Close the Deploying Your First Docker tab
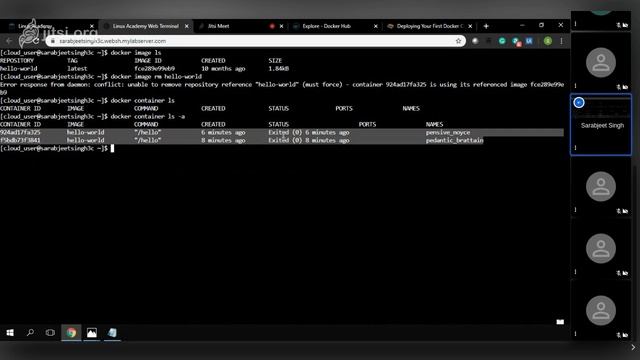This screenshot has height=360, width=640. pos(470,26)
